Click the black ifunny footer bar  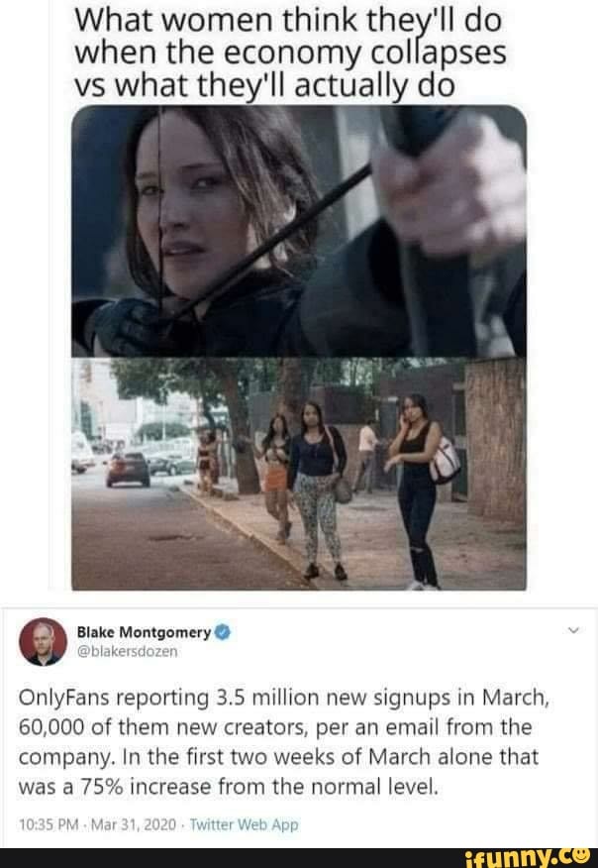point(299,858)
